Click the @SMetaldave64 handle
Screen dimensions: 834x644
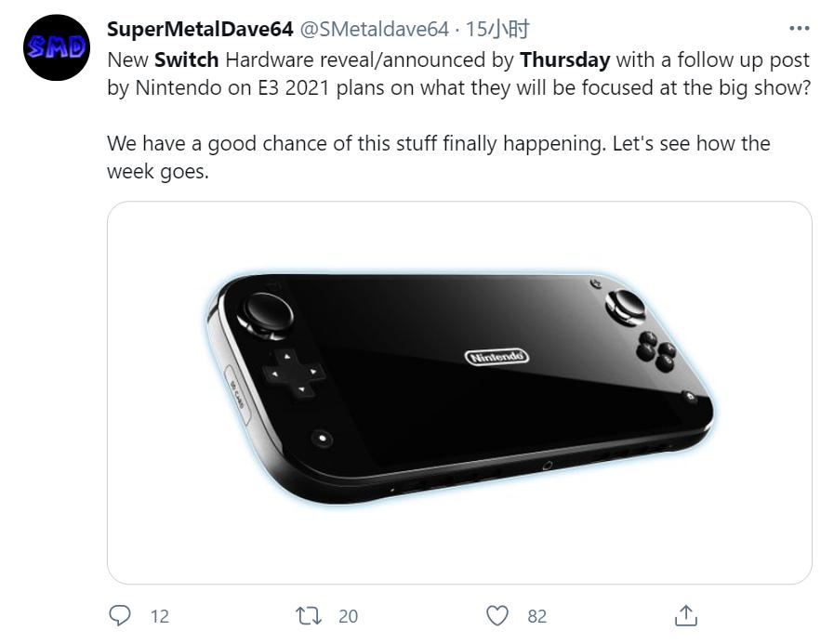pos(376,30)
